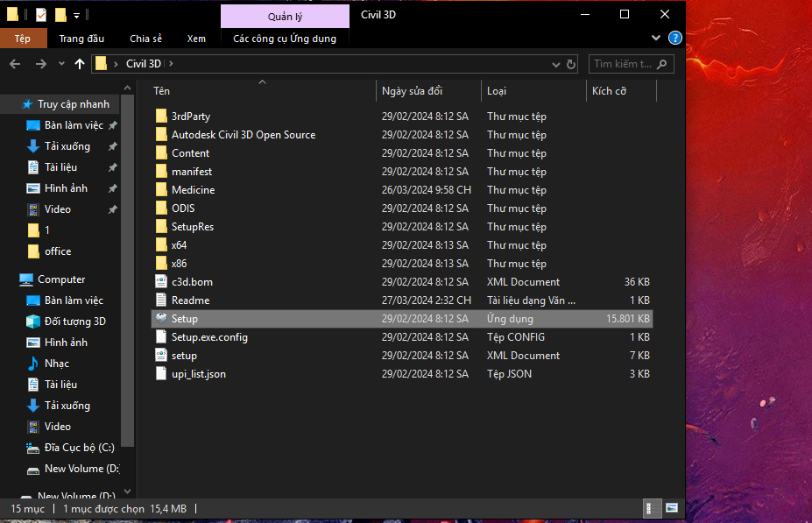Refresh the Civil 3D folder view

tap(571, 64)
